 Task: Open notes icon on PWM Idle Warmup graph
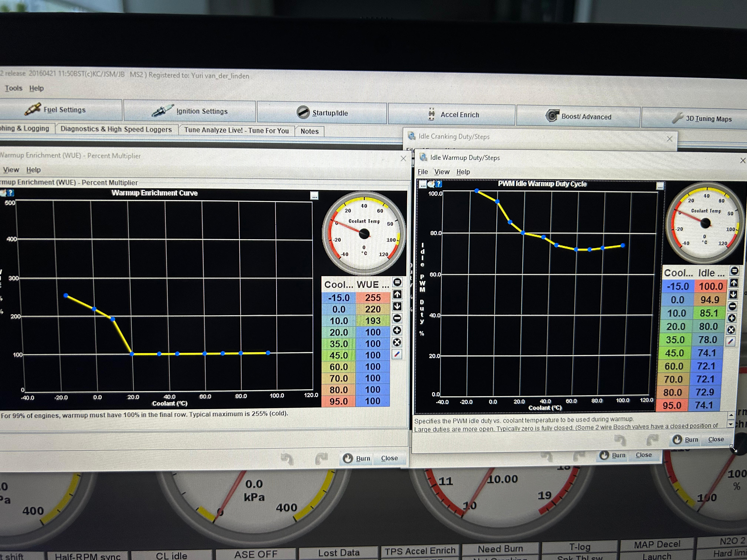(x=431, y=184)
